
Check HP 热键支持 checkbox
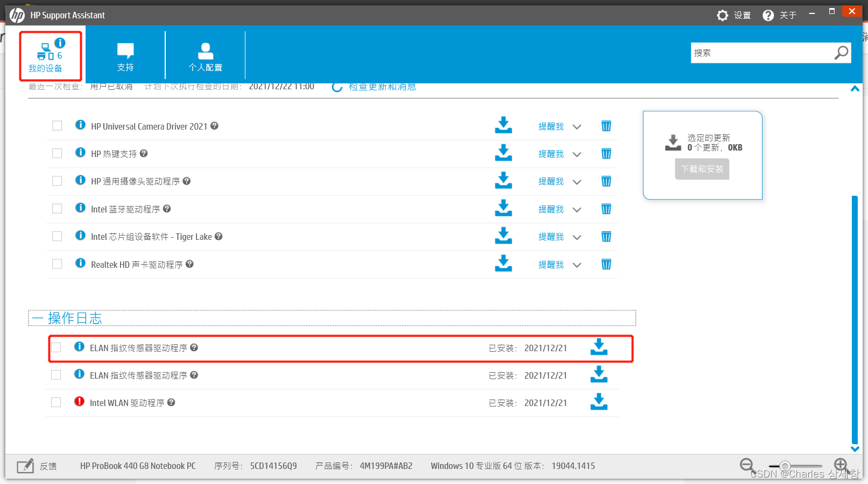[57, 153]
